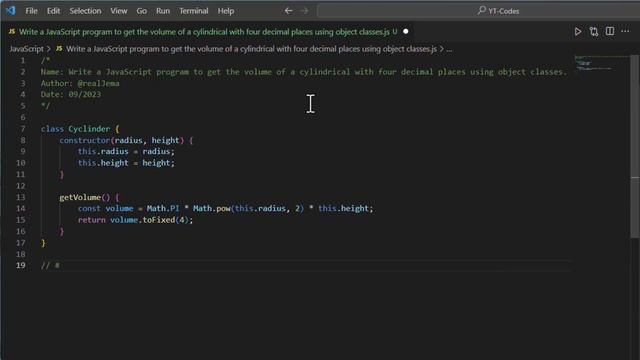Open the Edit menu
The image size is (640, 360).
point(53,11)
